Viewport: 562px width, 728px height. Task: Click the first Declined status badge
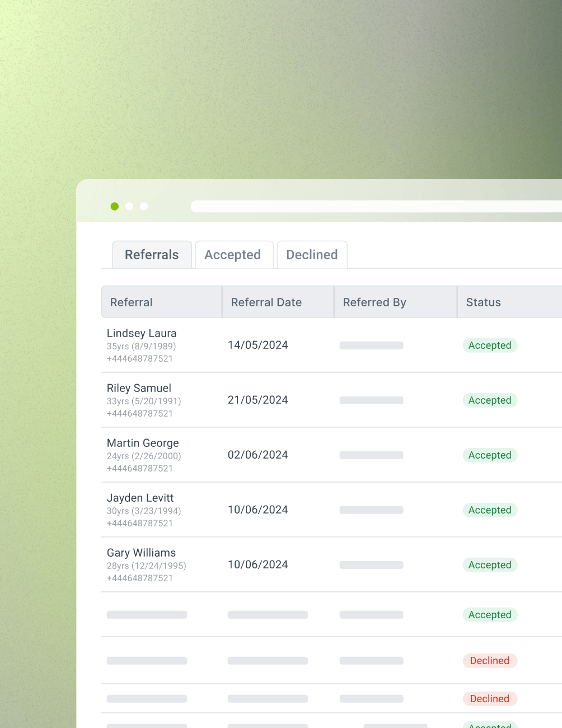tap(490, 661)
